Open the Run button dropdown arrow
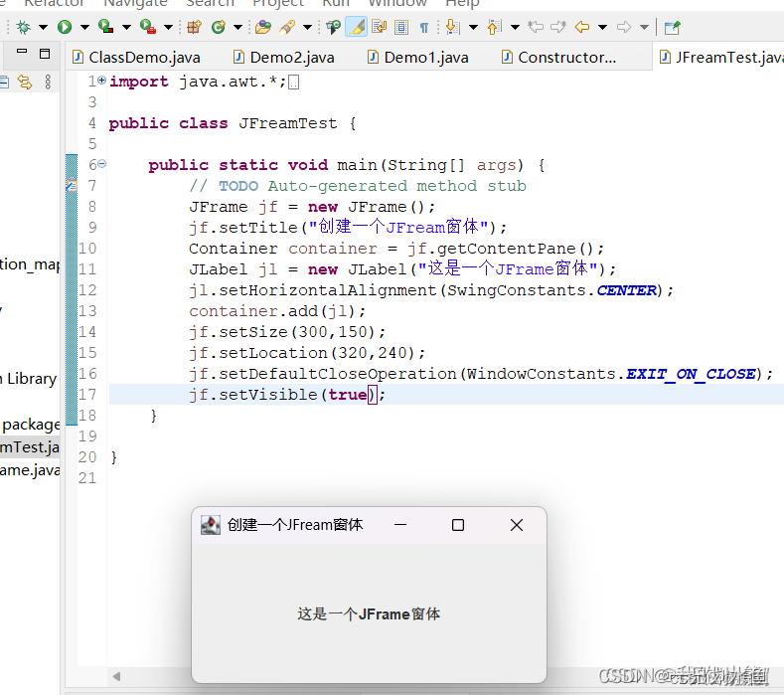The image size is (784, 695). pyautogui.click(x=85, y=27)
